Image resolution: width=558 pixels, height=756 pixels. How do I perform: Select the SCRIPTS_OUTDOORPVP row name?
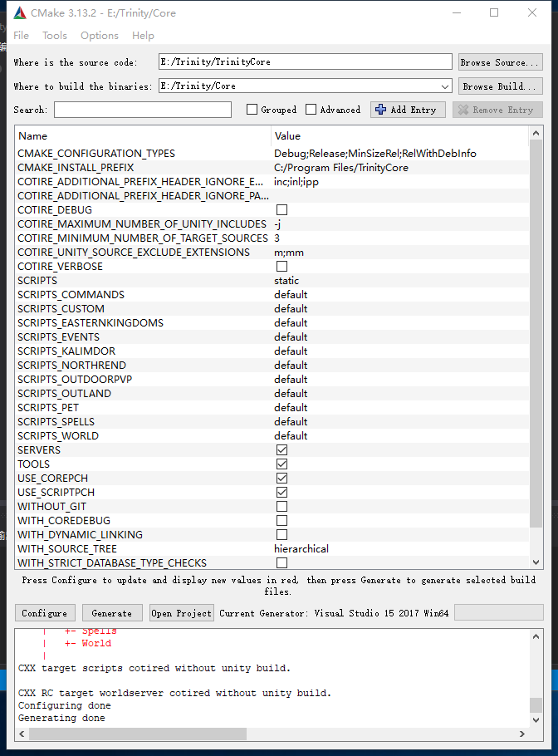click(75, 380)
